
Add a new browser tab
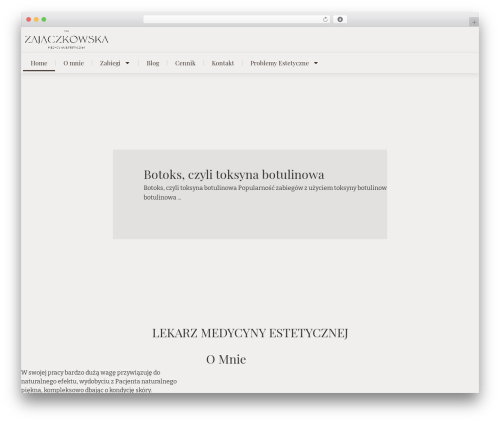(x=474, y=22)
